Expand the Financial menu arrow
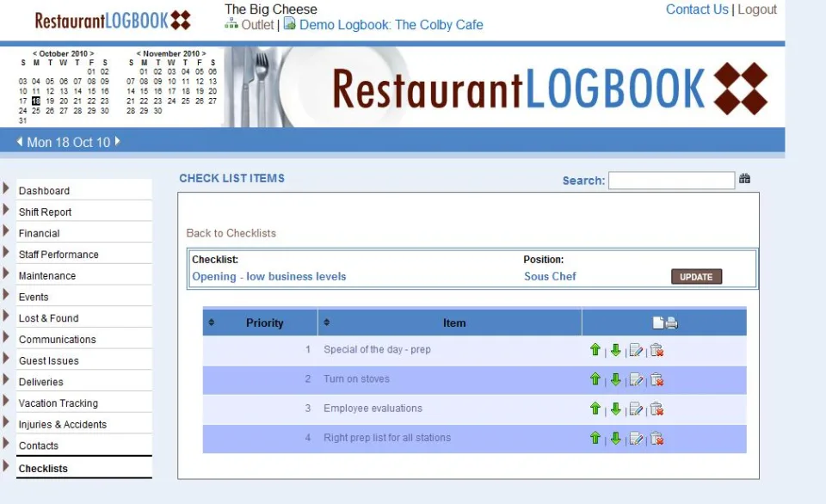The height and width of the screenshot is (504, 826). [x=6, y=230]
